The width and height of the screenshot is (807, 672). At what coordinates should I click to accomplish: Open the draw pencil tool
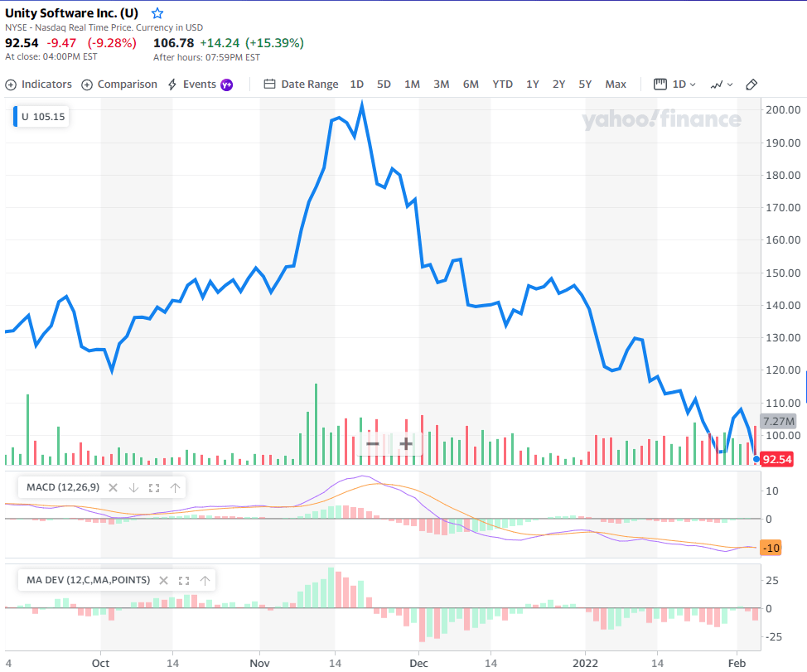point(751,85)
